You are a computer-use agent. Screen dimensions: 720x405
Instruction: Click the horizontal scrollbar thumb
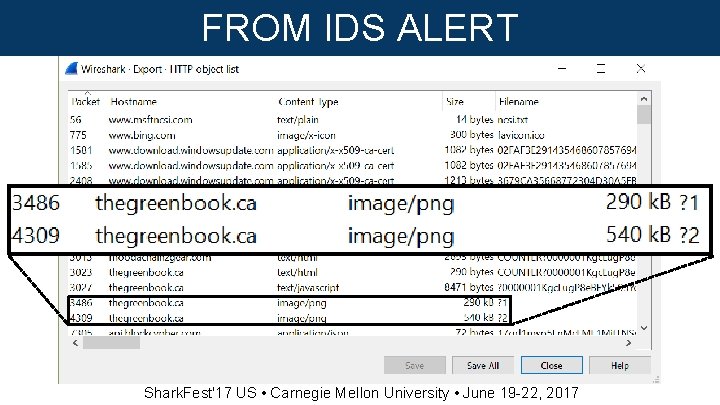tap(111, 343)
